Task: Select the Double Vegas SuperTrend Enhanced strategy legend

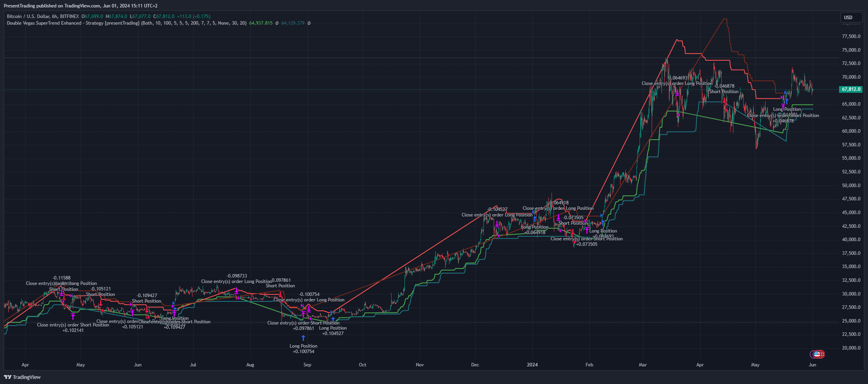Action: point(127,23)
